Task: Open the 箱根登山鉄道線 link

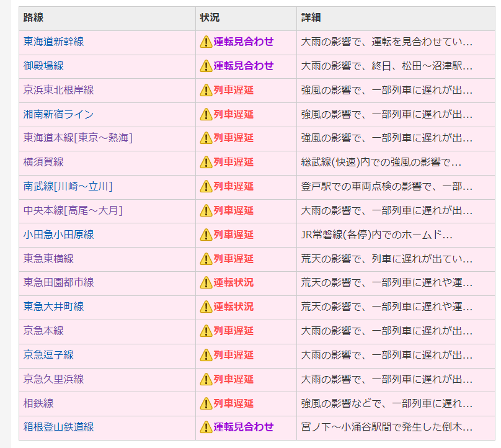Action: [x=58, y=428]
